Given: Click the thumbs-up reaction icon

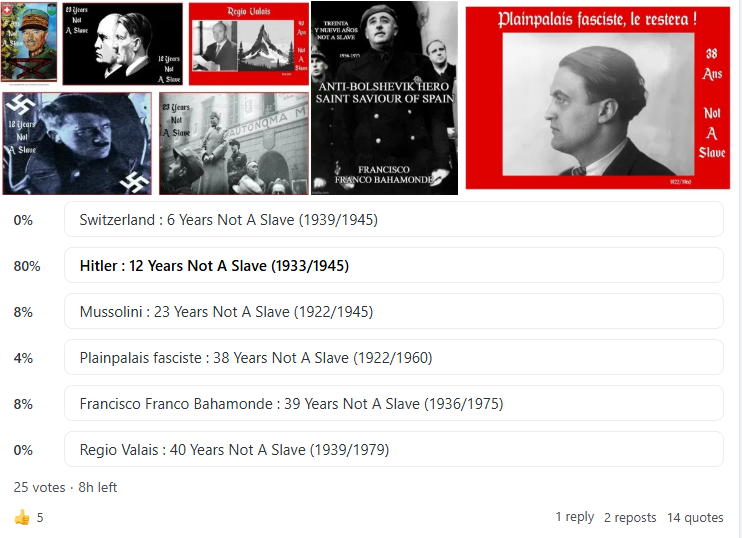Looking at the screenshot, I should (22, 517).
